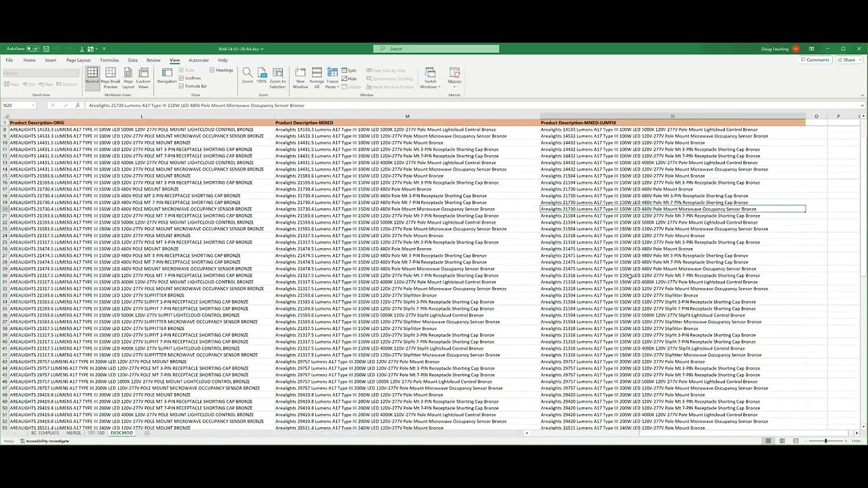Click the Macros icon
868x488 pixels.
tap(454, 73)
